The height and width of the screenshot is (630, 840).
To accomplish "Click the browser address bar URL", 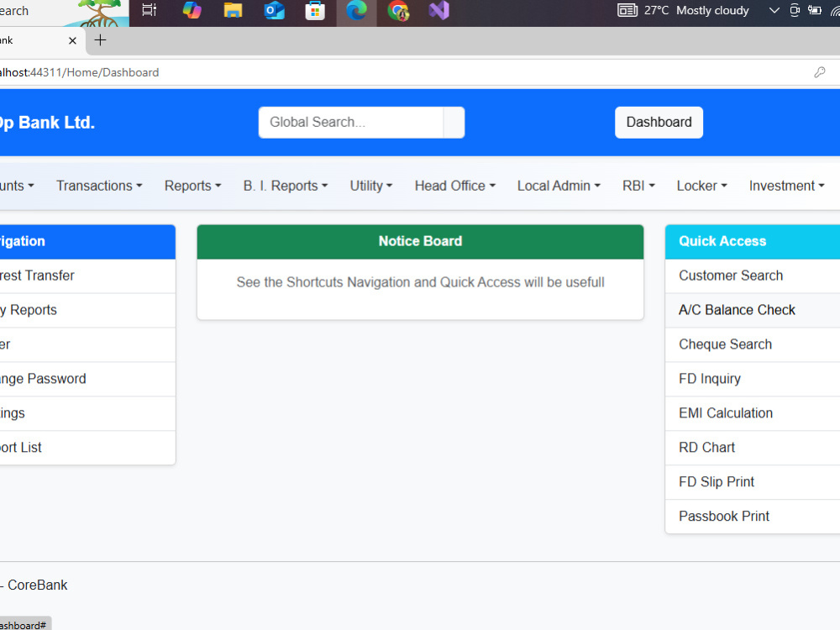I will point(79,72).
